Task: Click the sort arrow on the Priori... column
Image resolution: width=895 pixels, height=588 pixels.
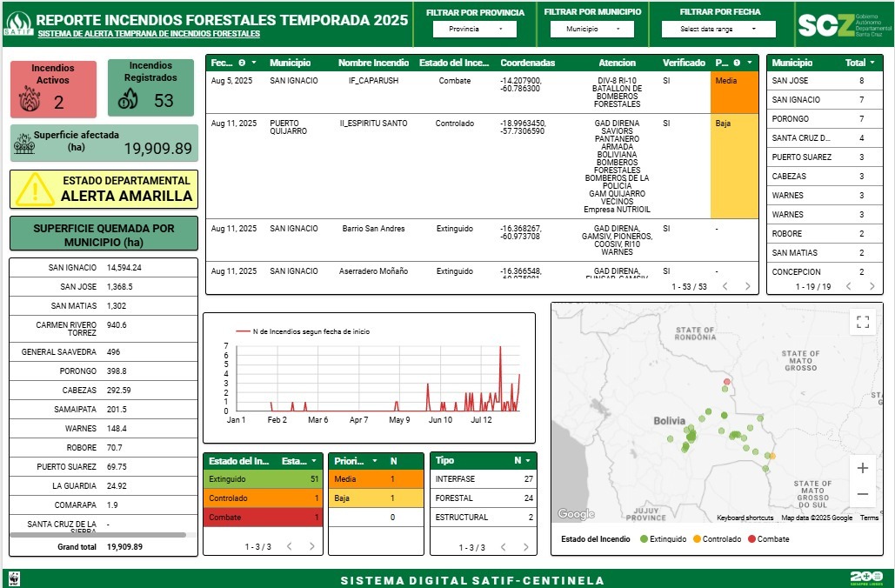Action: (375, 461)
